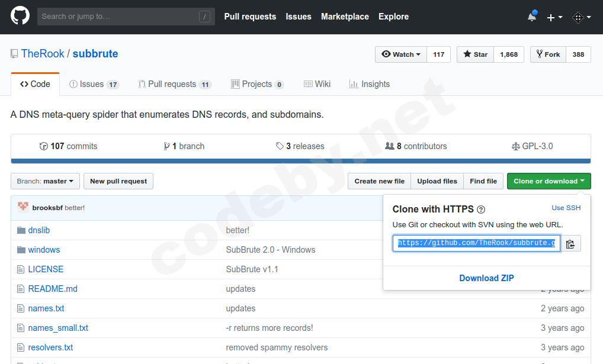603x364 pixels.
Task: Open names.txt file
Action: point(46,308)
